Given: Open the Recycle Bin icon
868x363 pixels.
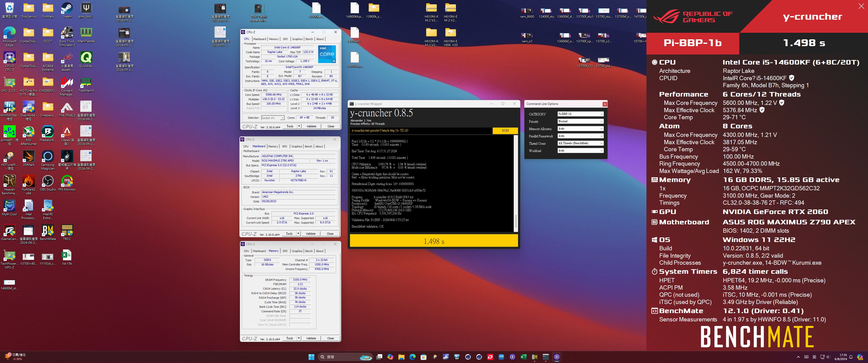Looking at the screenshot, I should (9, 10).
